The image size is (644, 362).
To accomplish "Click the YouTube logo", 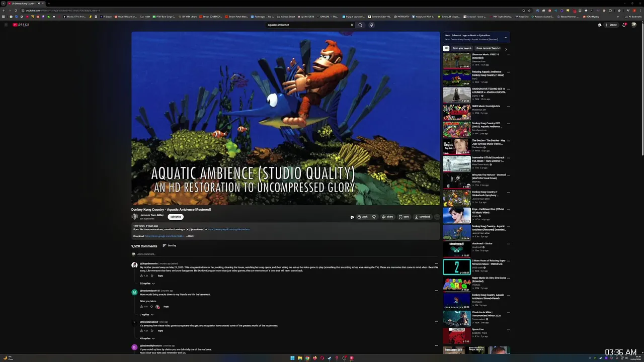I will (x=21, y=25).
